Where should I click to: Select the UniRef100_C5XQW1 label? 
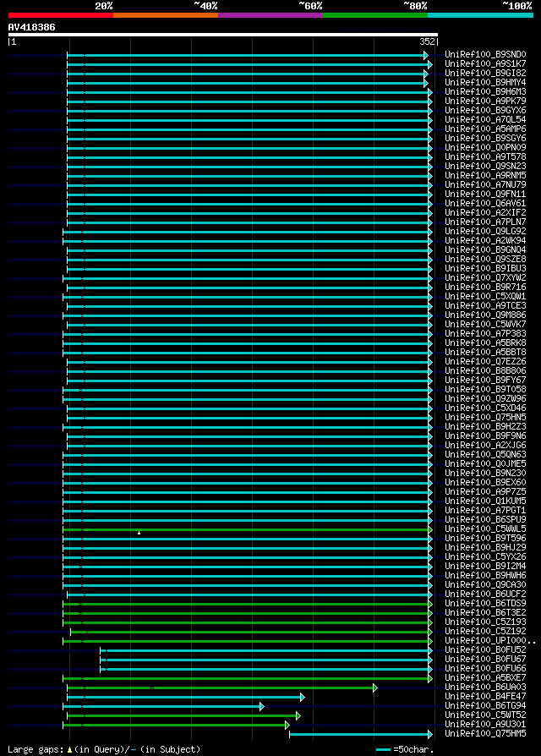click(x=485, y=297)
